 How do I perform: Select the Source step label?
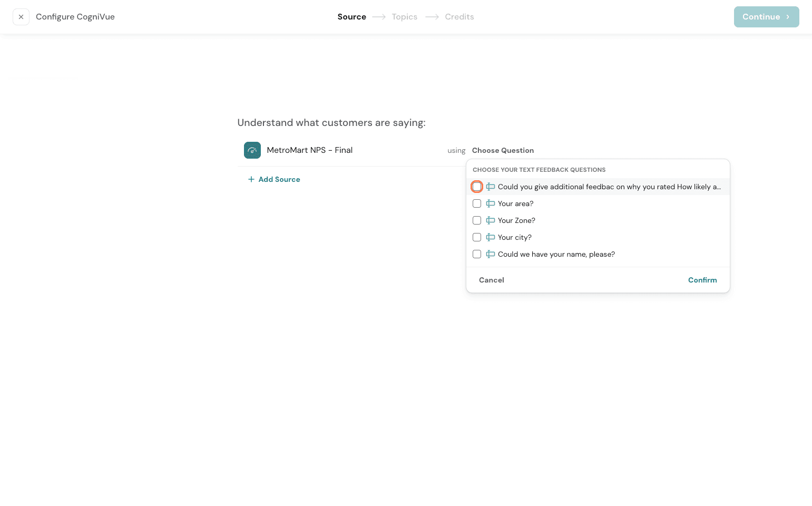351,17
